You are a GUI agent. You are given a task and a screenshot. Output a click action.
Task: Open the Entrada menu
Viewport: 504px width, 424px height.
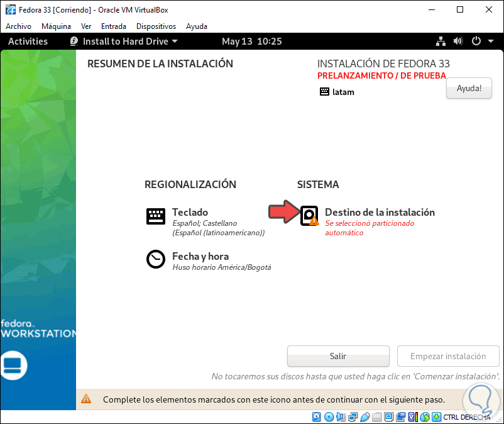pyautogui.click(x=114, y=26)
